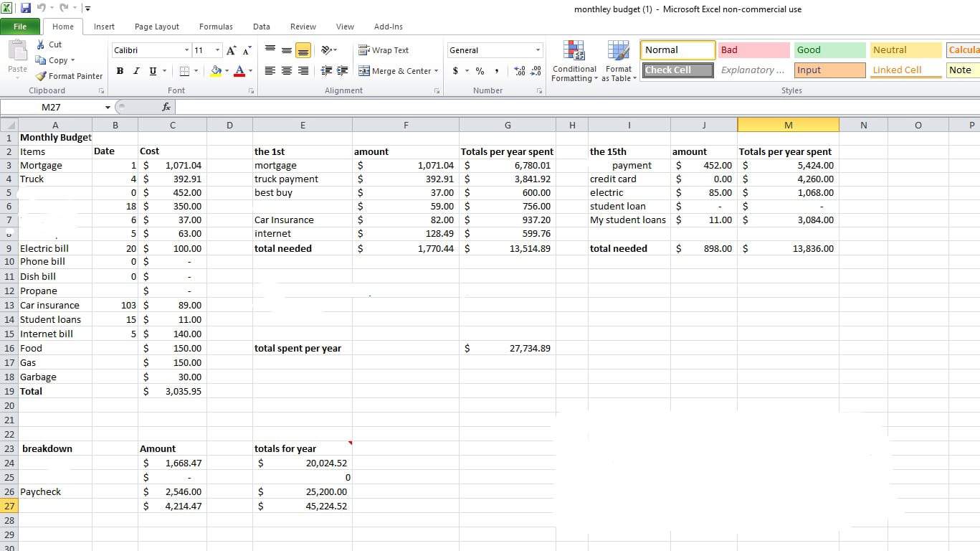This screenshot has height=551, width=980.
Task: Toggle Format Painter
Action: (69, 76)
